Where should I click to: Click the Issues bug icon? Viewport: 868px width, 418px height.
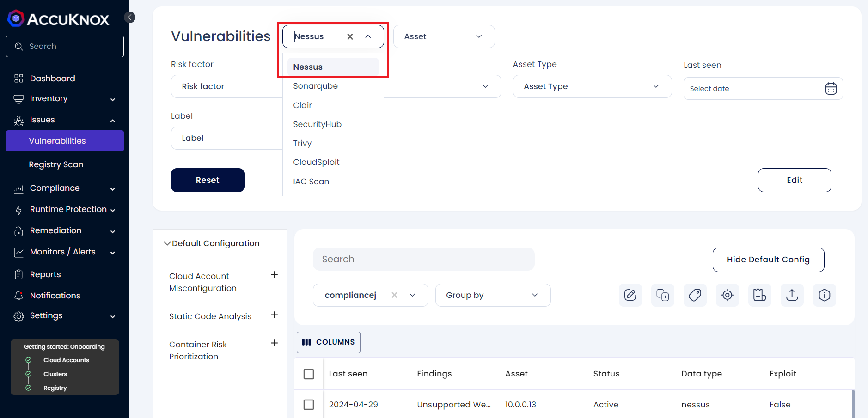pos(18,121)
